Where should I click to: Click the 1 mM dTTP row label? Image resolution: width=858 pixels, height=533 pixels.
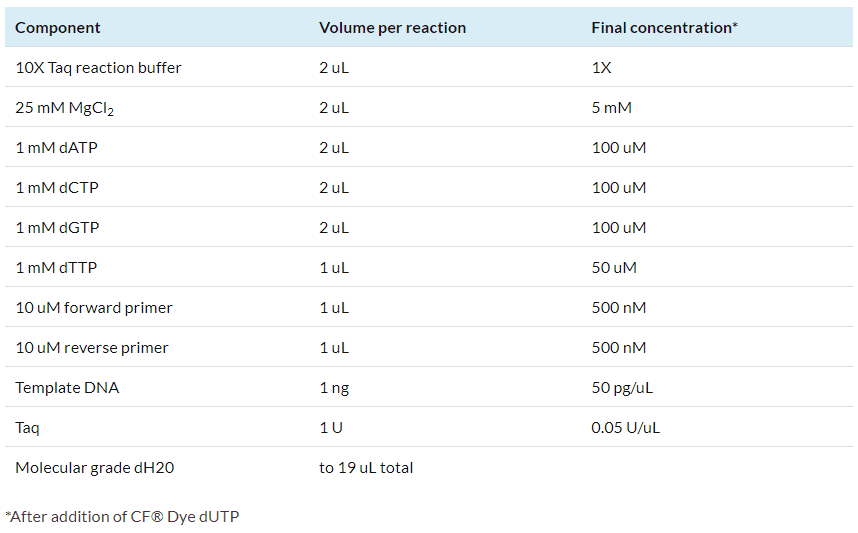(56, 268)
